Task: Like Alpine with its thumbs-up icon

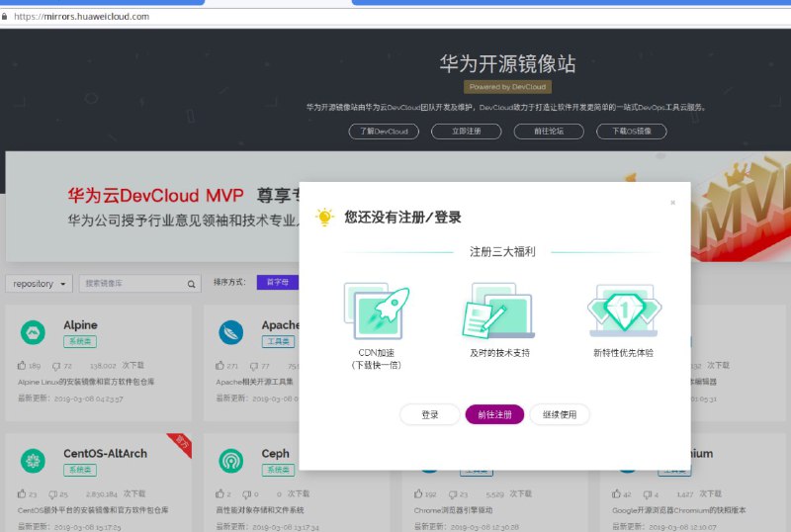Action: [x=22, y=365]
